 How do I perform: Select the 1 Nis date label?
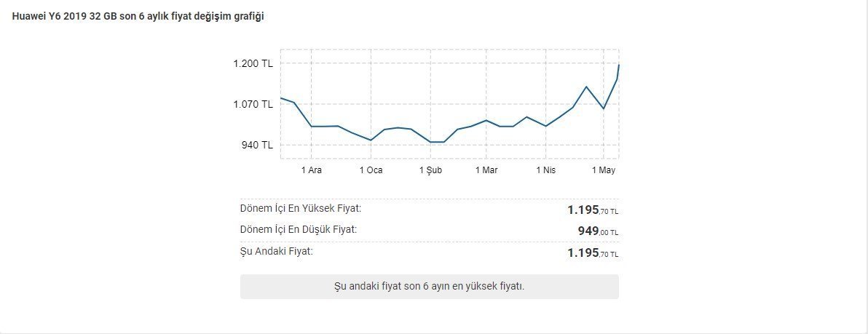(x=545, y=170)
